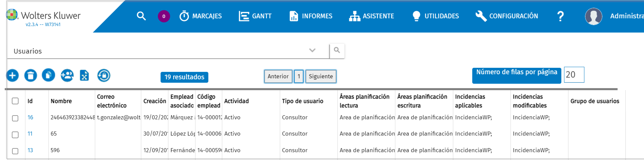The width and height of the screenshot is (644, 160).
Task: Click the search button beside the Usuarios selector
Action: click(337, 51)
